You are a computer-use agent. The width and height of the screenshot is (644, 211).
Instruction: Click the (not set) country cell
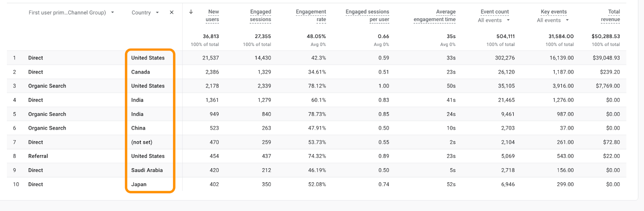tap(142, 142)
